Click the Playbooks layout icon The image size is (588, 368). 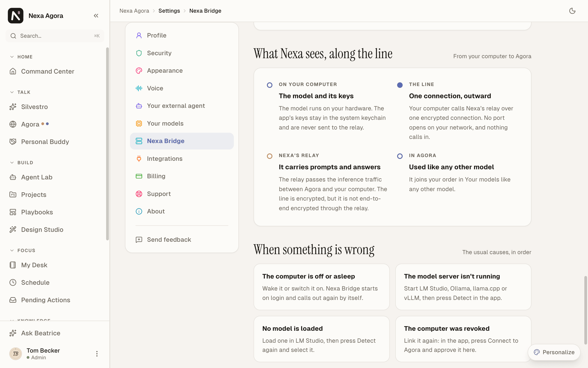(x=13, y=212)
